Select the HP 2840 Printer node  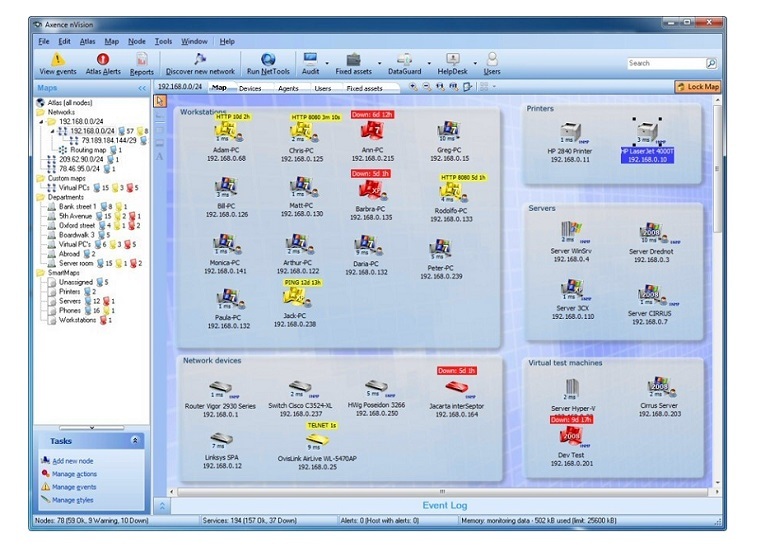(x=570, y=142)
